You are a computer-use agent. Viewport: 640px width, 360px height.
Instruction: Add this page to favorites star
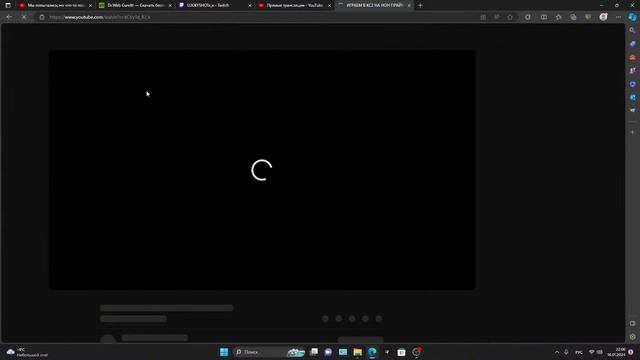[510, 17]
